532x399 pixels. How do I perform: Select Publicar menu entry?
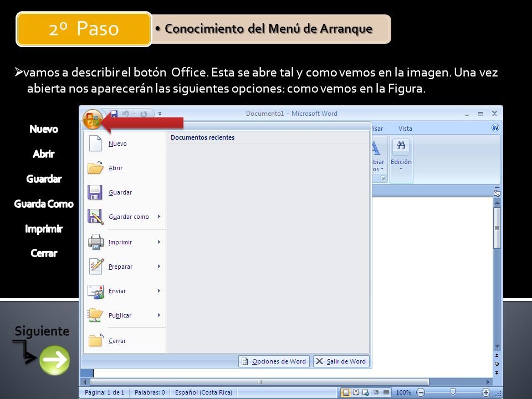pyautogui.click(x=125, y=315)
